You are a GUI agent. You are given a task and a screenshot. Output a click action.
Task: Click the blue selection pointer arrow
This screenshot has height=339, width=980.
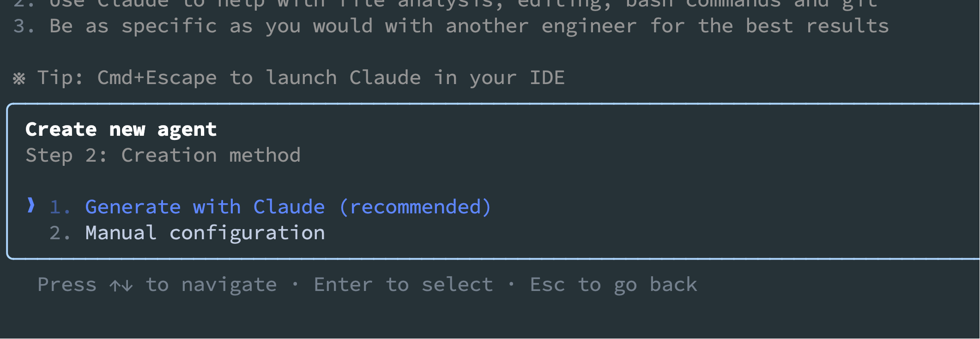click(x=31, y=205)
